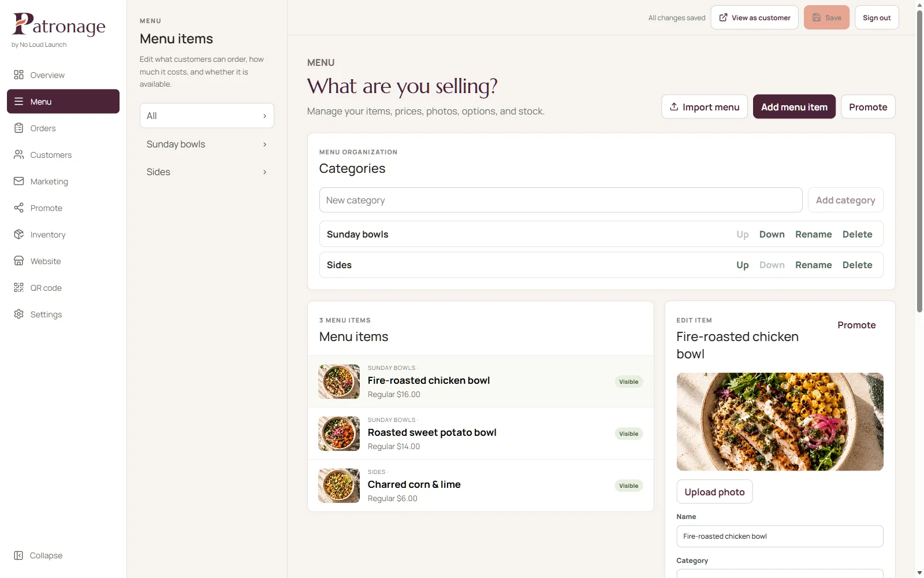
Task: Open the Inventory page
Action: (x=63, y=235)
